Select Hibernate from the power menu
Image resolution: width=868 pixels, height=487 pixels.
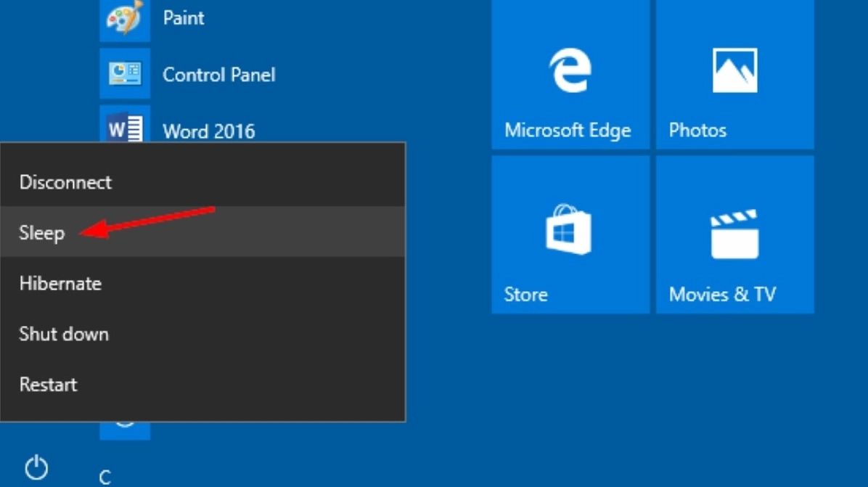[x=60, y=284]
